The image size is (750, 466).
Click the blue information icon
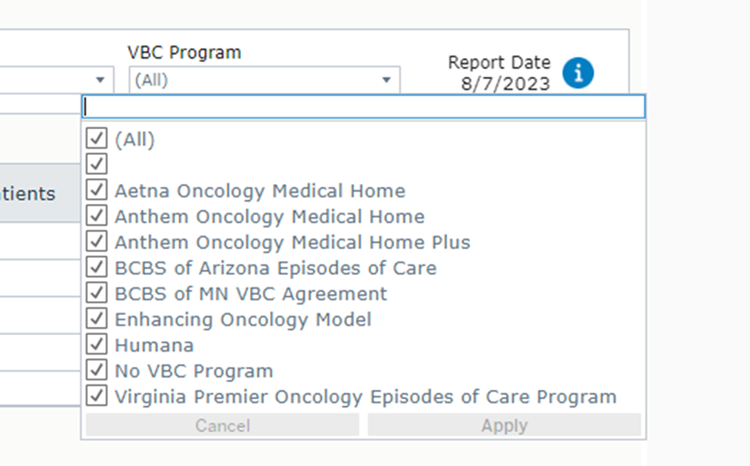point(578,73)
